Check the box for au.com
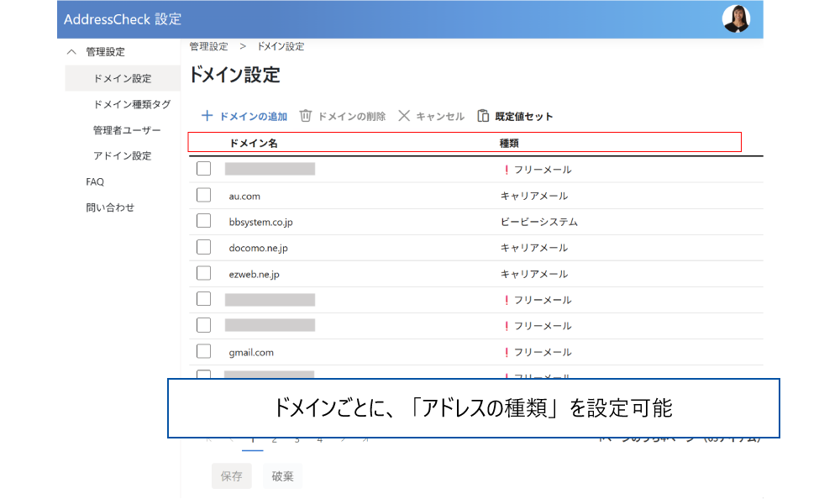Screen dimensions: 840x504 click(x=203, y=196)
